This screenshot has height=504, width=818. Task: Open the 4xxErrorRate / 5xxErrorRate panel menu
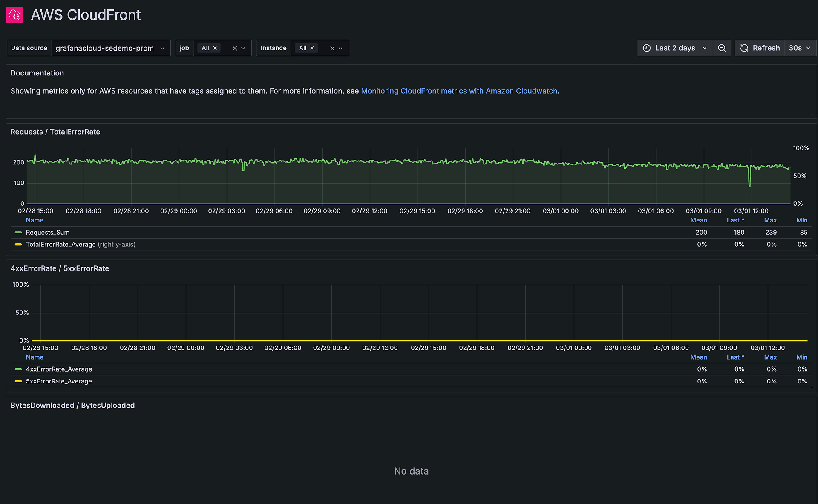coord(60,268)
